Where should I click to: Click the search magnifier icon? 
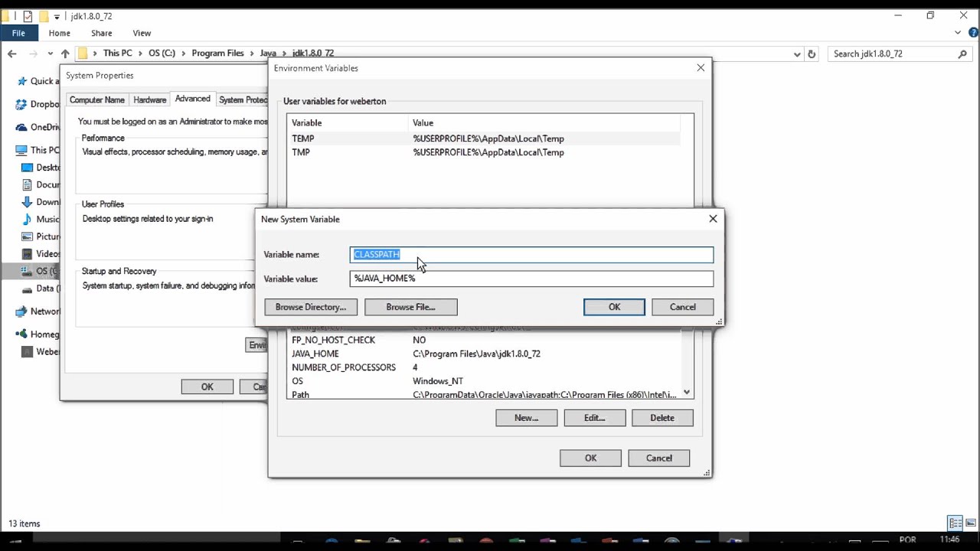pyautogui.click(x=962, y=54)
